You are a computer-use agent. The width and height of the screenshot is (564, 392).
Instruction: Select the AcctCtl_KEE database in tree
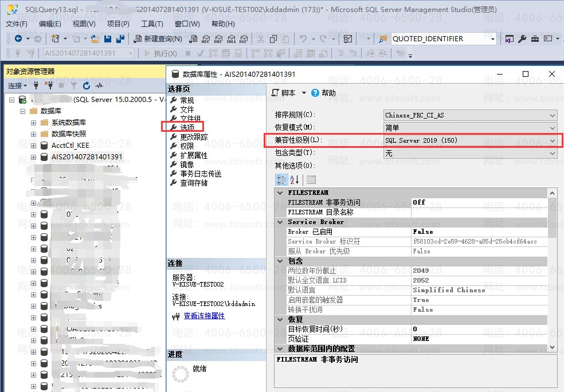point(70,146)
